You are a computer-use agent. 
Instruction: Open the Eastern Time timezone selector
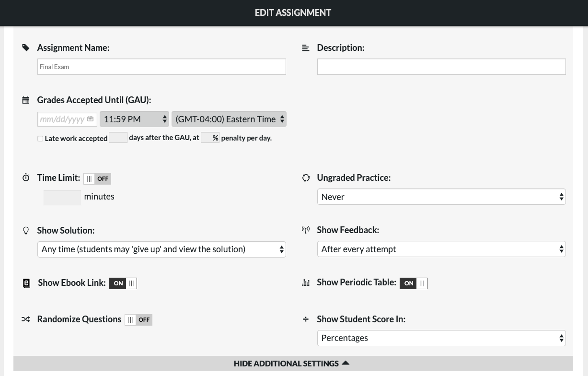coord(229,119)
